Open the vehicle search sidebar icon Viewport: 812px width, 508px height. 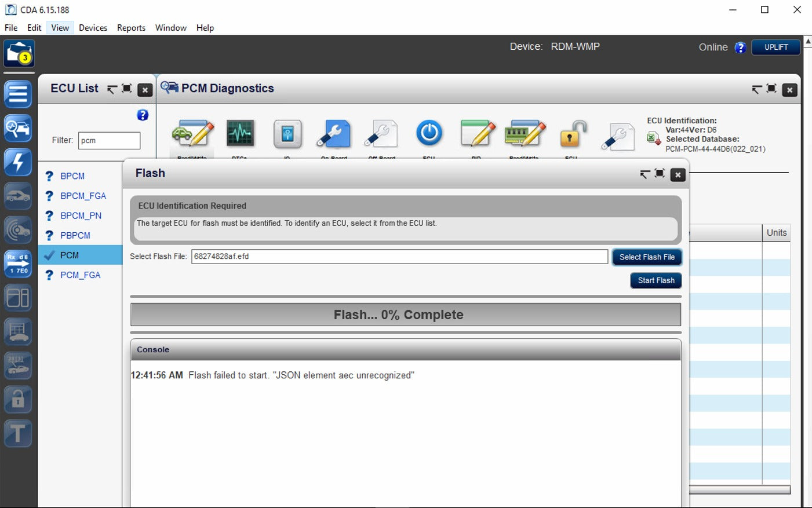coord(18,128)
